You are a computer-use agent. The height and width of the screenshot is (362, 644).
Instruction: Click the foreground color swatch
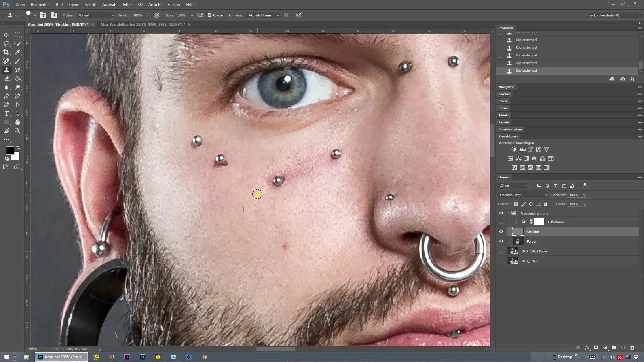(x=9, y=150)
